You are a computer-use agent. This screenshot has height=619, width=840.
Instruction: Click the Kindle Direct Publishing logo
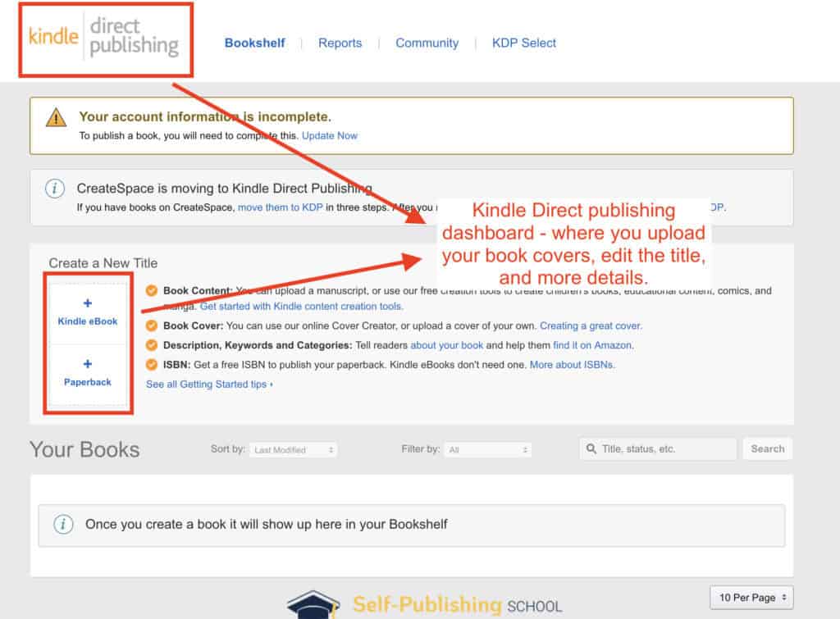pyautogui.click(x=104, y=37)
